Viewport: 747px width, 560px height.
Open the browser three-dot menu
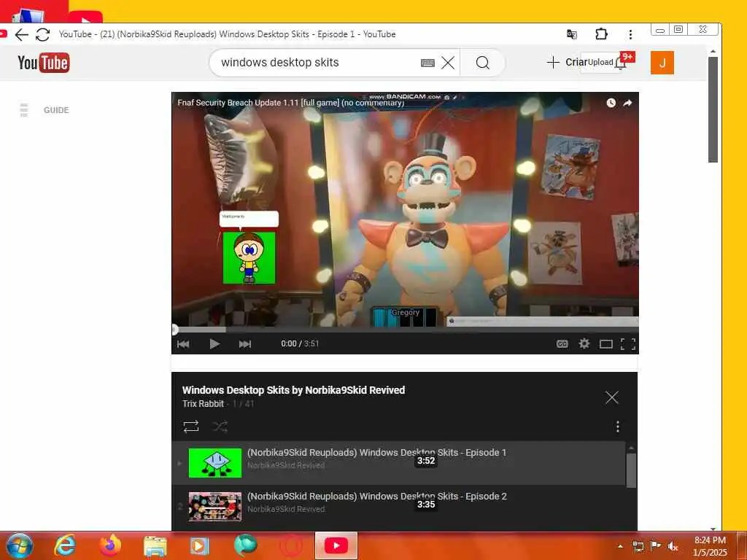pyautogui.click(x=630, y=34)
